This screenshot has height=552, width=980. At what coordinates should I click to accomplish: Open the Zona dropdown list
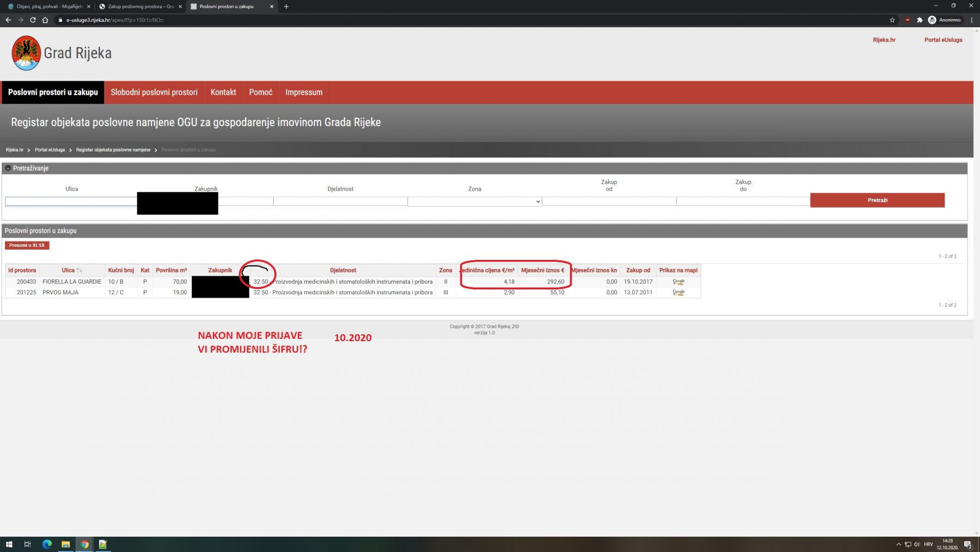[x=474, y=202]
